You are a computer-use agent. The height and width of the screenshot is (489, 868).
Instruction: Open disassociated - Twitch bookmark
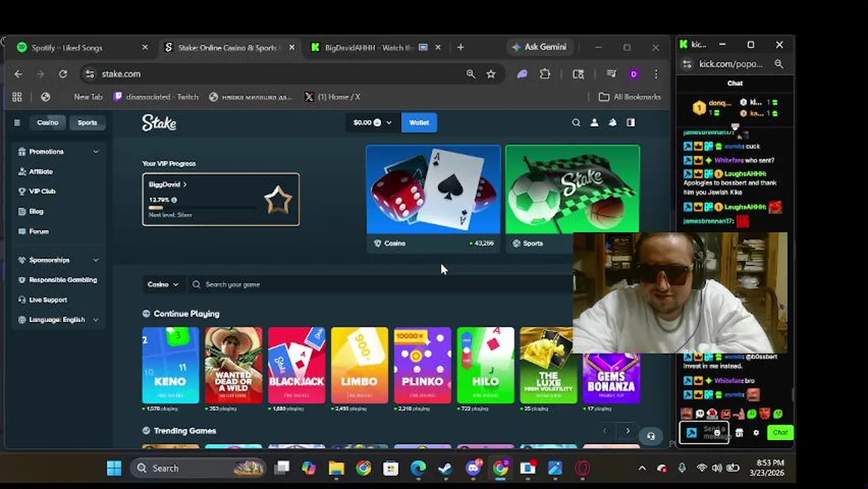click(156, 97)
